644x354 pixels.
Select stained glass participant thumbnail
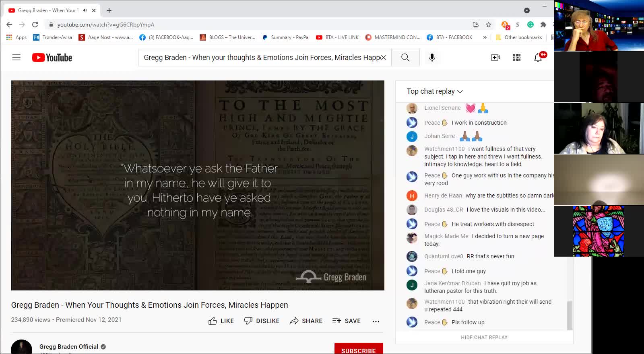click(599, 231)
